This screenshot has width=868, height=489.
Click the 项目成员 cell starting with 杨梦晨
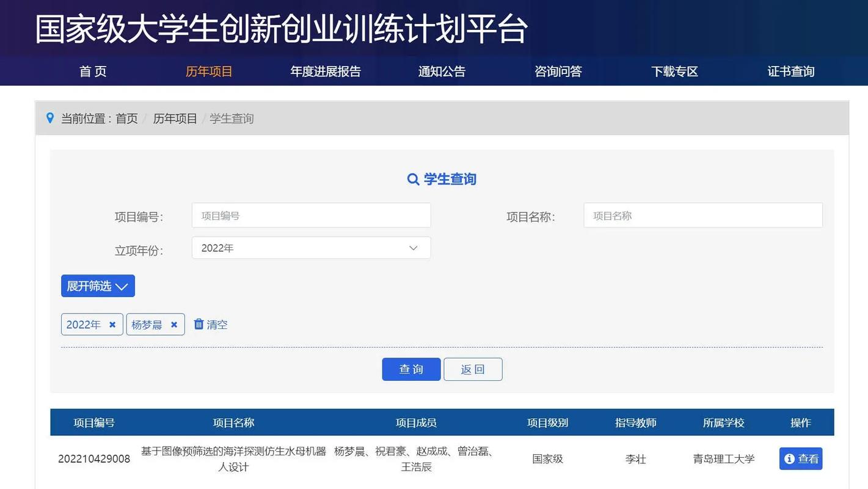[416, 459]
